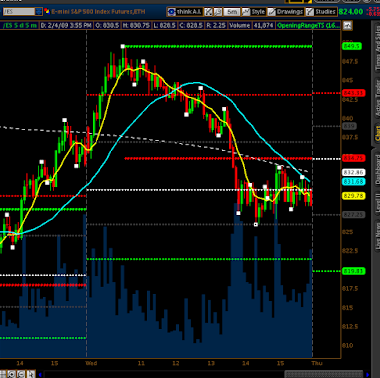Switch to the Level II side tab
380x378 pixels.
pos(377,203)
